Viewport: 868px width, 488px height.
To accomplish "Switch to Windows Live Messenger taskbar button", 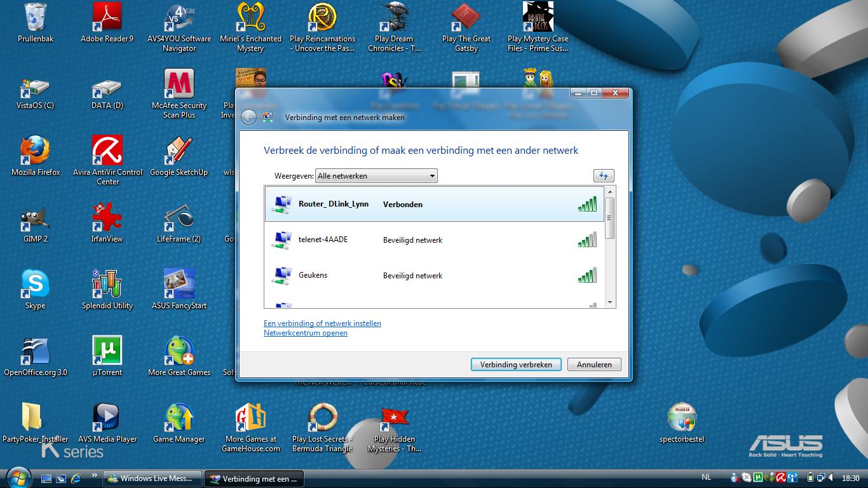I will (153, 478).
